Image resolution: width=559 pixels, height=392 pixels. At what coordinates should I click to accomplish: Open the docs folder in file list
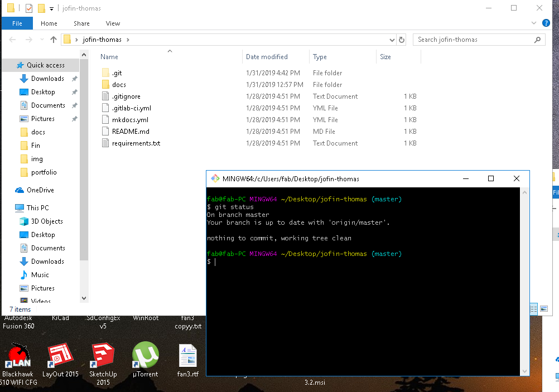tap(119, 85)
